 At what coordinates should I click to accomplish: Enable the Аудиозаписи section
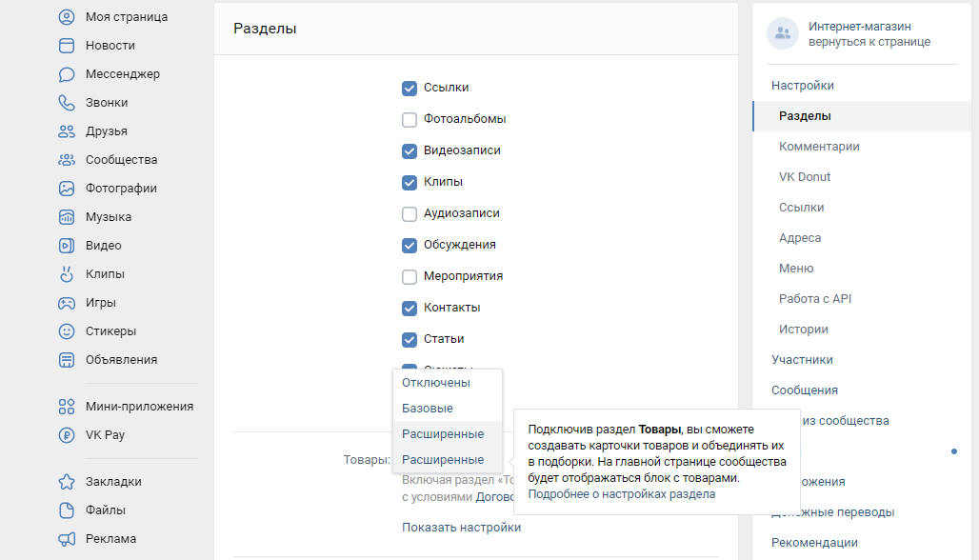(410, 212)
